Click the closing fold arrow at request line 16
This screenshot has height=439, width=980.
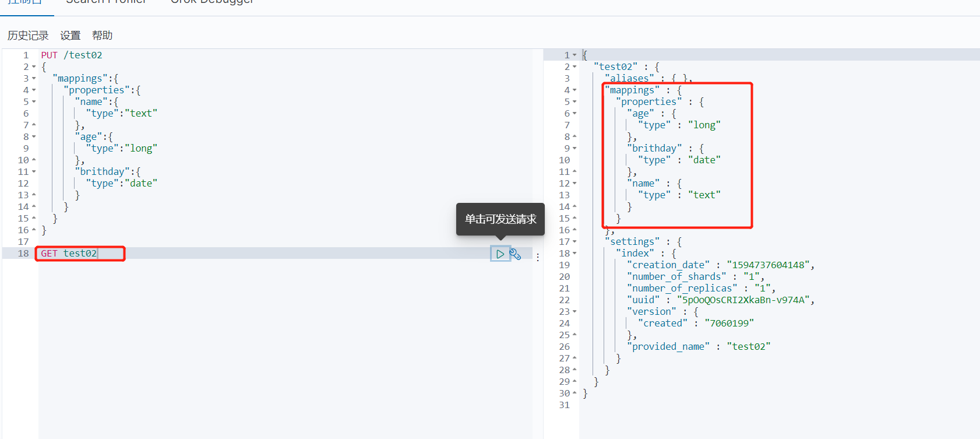click(34, 230)
